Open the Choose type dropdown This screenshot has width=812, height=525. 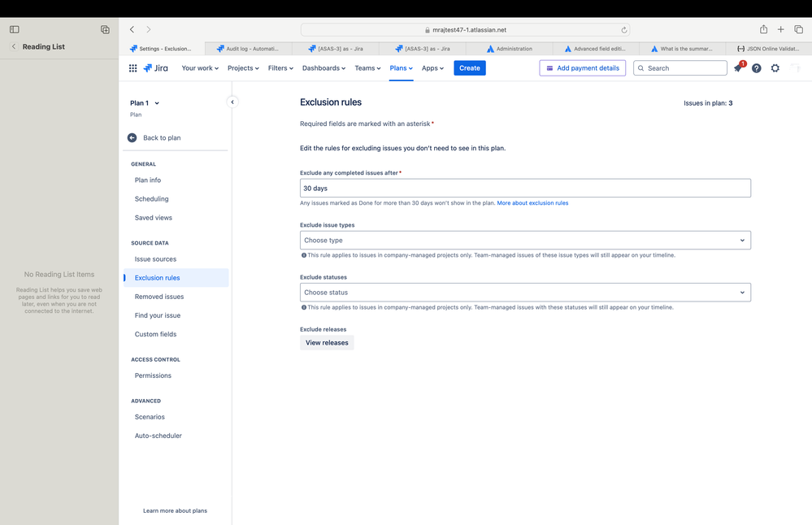[525, 240]
